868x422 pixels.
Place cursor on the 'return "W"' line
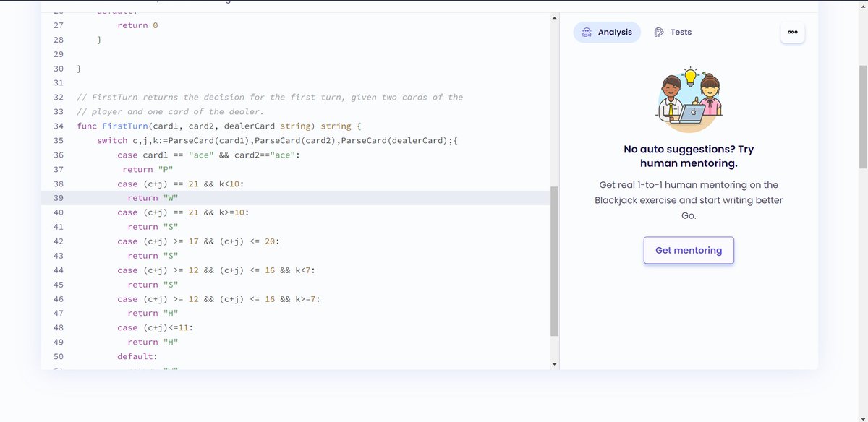tap(153, 198)
